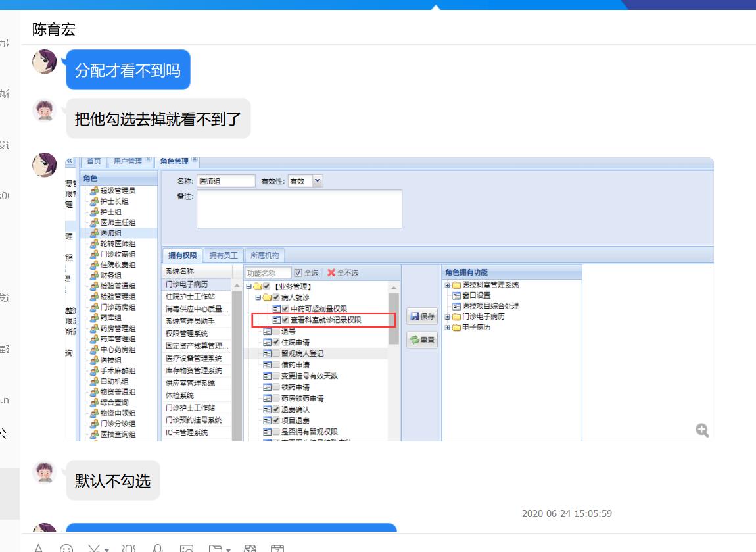Click the contact name 陈育宏
Image resolution: width=756 pixels, height=552 pixels.
(53, 30)
